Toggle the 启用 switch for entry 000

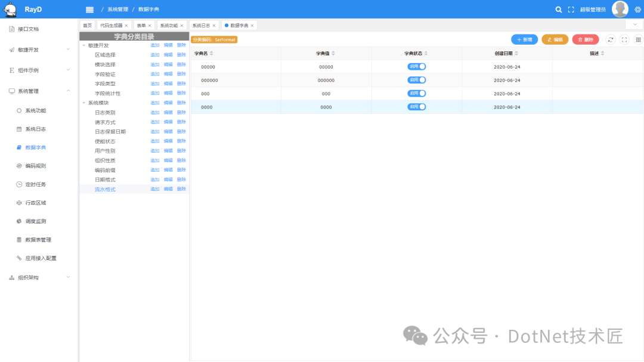click(416, 94)
